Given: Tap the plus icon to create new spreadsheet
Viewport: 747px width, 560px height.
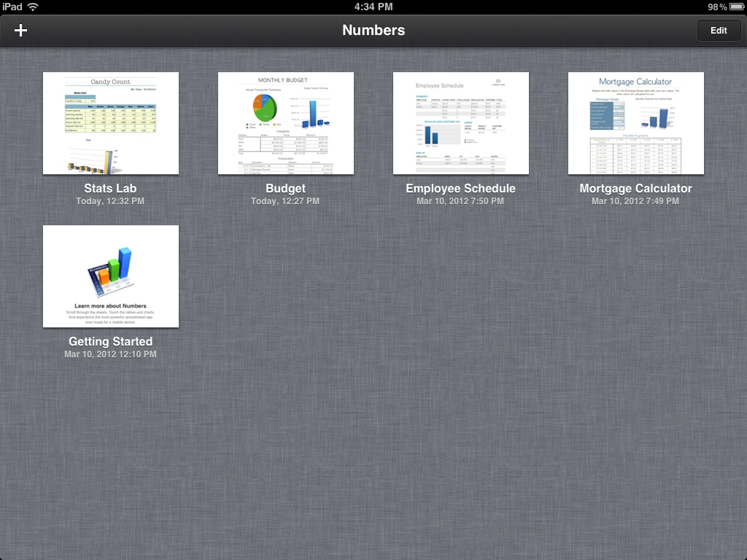Looking at the screenshot, I should tap(20, 31).
